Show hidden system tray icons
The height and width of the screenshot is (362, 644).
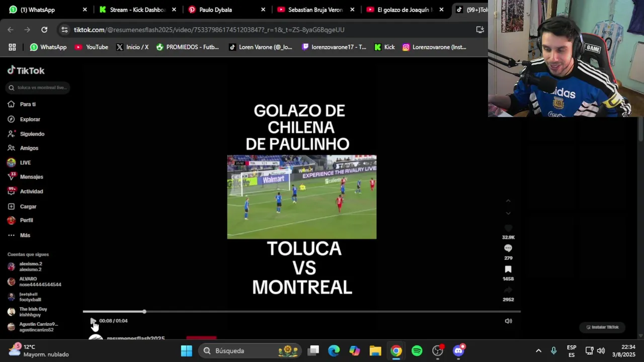point(538,351)
